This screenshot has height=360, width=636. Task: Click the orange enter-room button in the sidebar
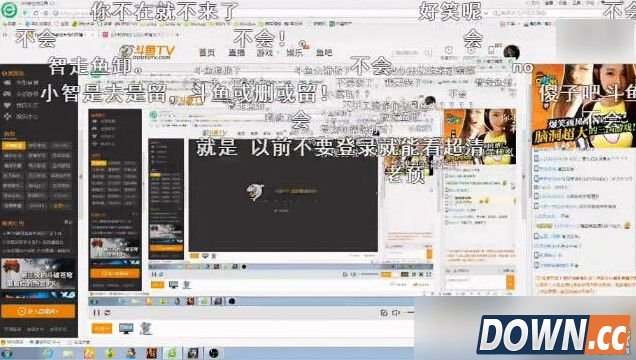(38, 311)
